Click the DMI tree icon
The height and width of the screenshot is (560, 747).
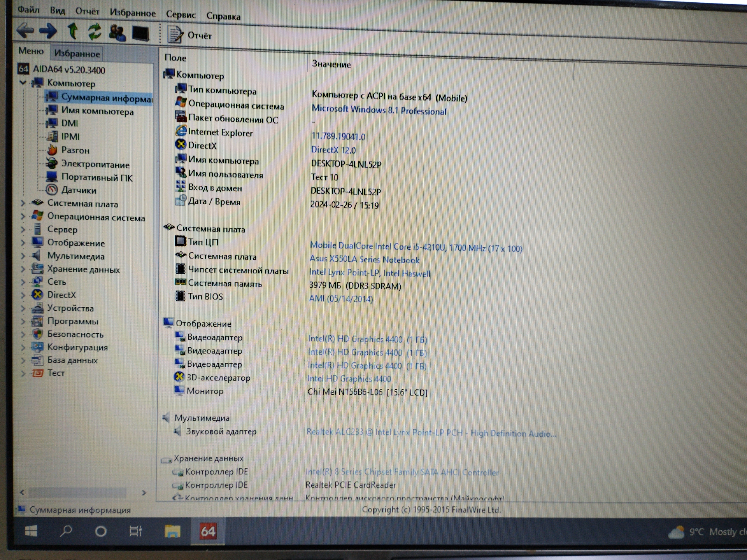coord(51,123)
